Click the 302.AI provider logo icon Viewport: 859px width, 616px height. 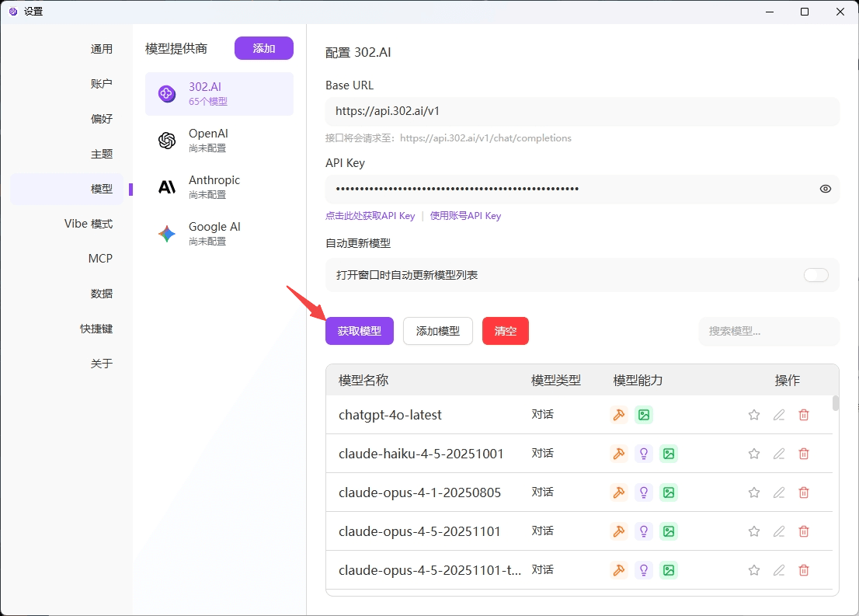click(x=167, y=94)
